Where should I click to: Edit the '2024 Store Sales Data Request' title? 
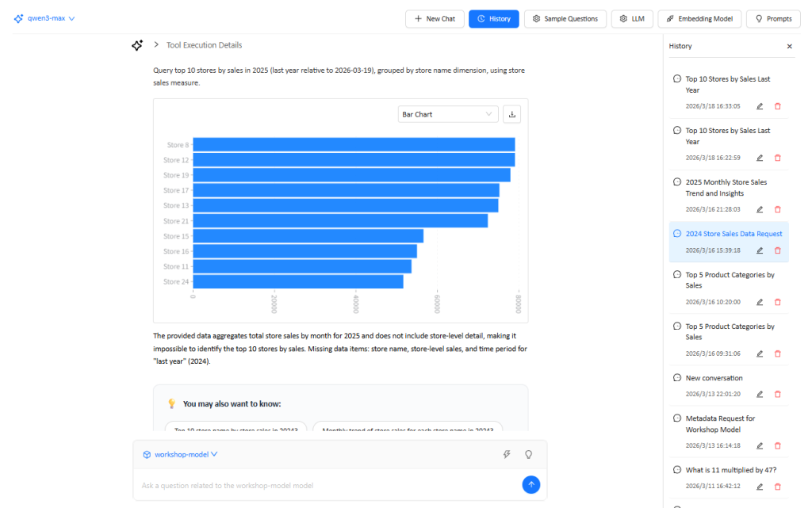pos(760,250)
